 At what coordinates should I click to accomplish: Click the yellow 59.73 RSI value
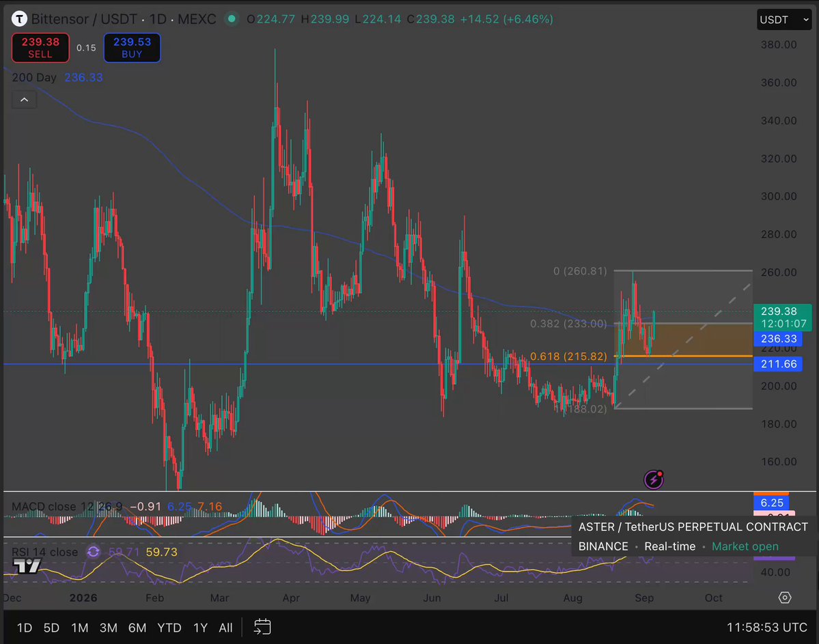(x=161, y=552)
